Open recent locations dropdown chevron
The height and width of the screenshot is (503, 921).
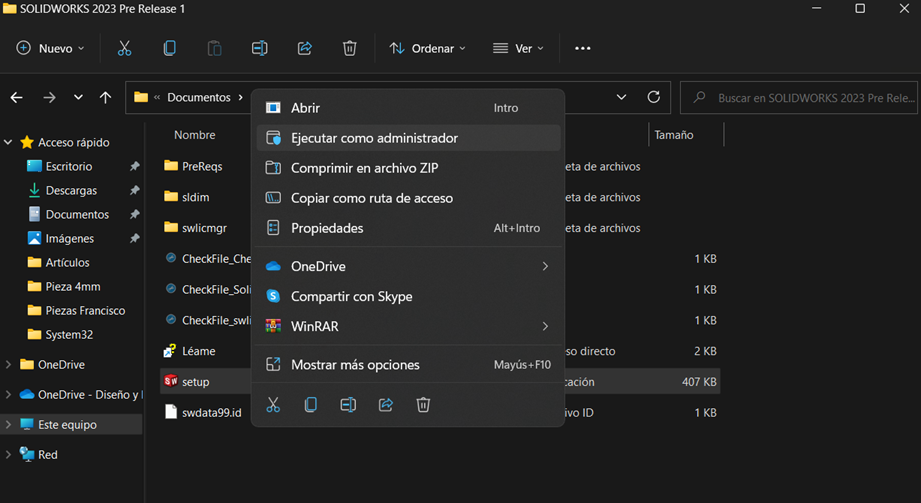[78, 98]
